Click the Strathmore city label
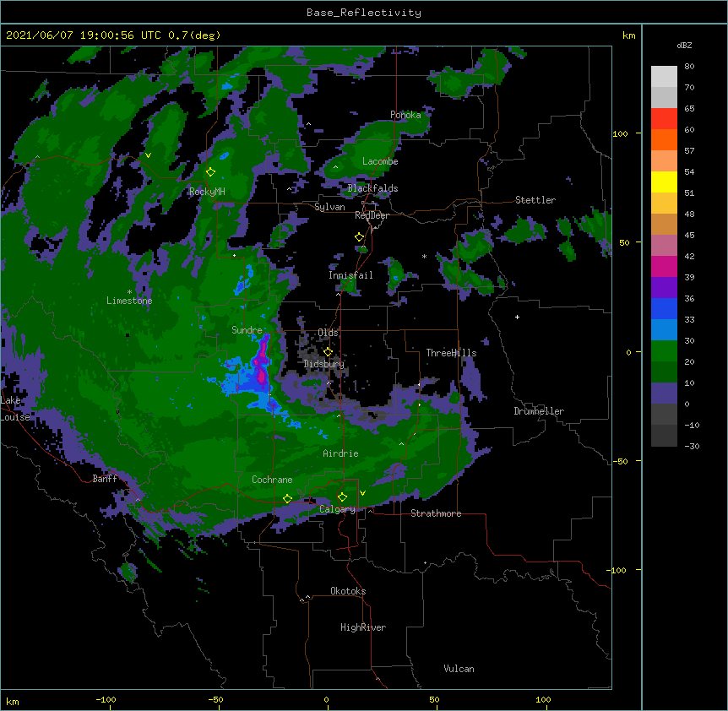The image size is (728, 711). [x=436, y=513]
